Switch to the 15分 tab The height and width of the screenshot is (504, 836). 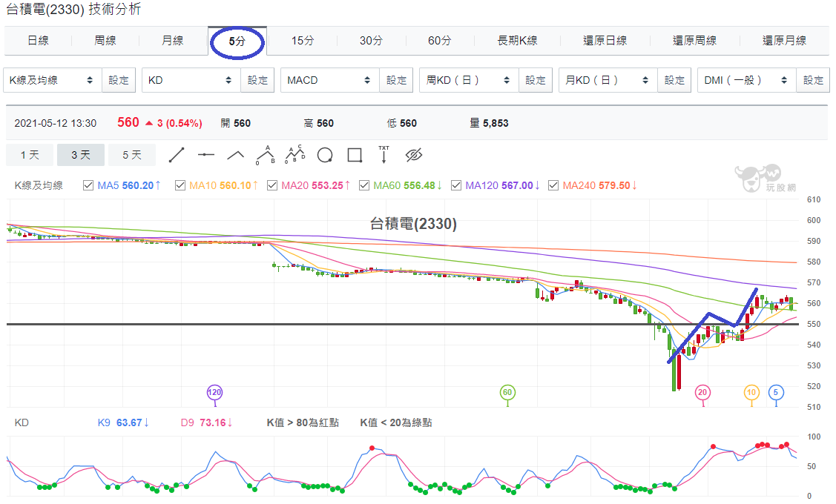click(x=303, y=41)
